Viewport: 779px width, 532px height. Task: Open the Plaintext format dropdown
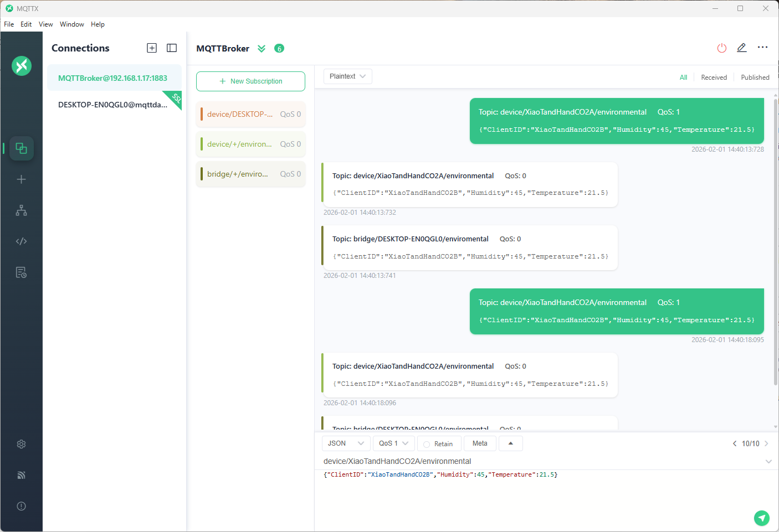point(347,76)
